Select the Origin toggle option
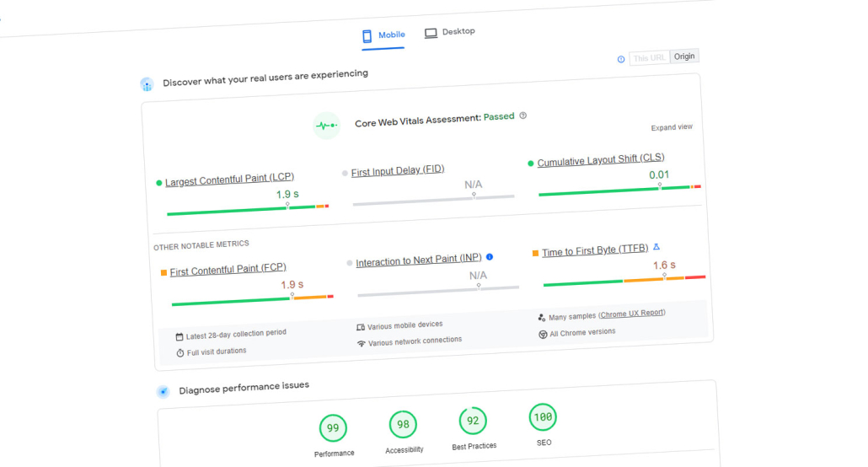The image size is (868, 467). (684, 56)
